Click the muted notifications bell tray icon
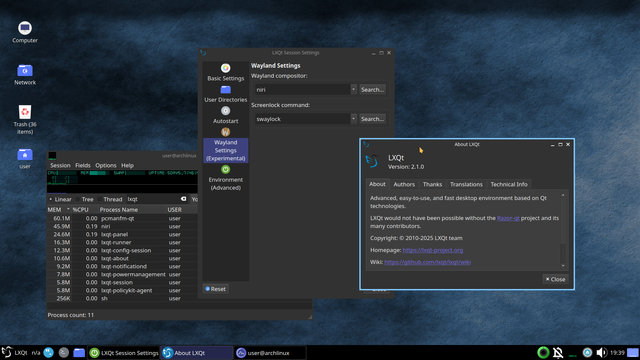640x360 pixels. coord(558,352)
